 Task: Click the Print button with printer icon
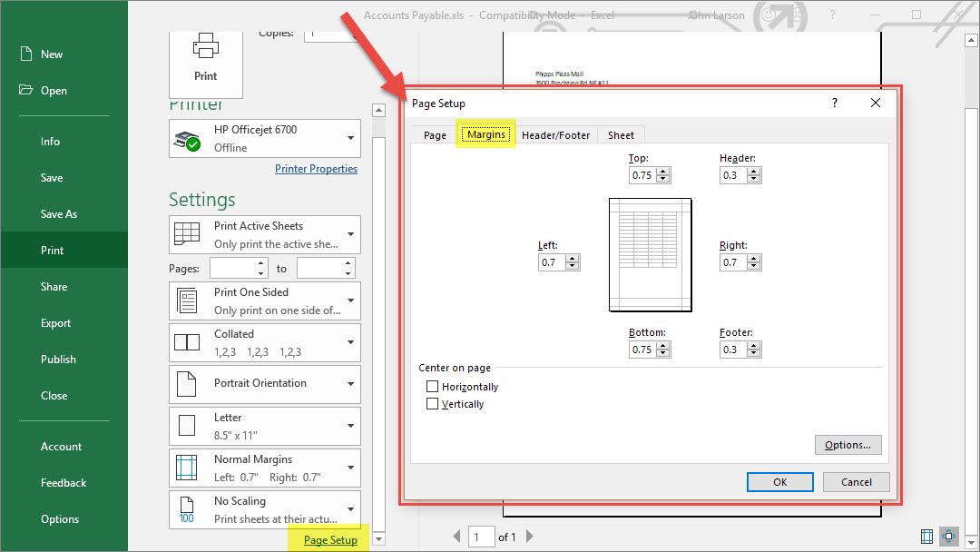[x=206, y=60]
